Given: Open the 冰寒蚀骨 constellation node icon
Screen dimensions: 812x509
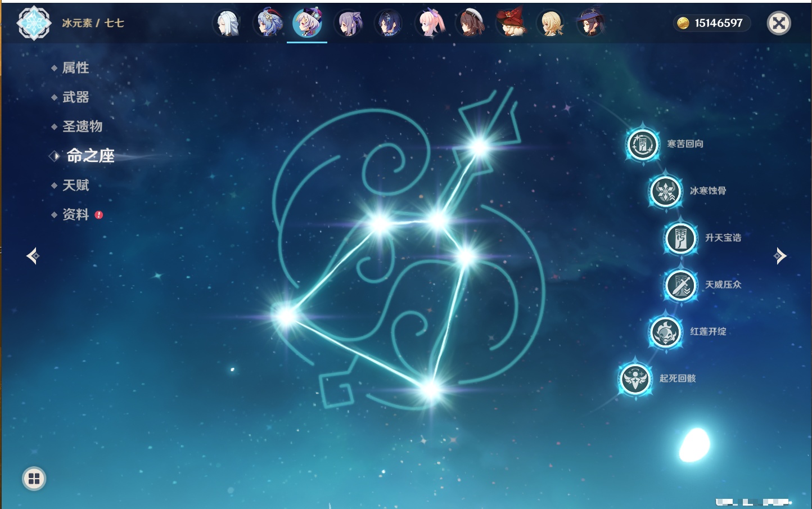Looking at the screenshot, I should 665,191.
